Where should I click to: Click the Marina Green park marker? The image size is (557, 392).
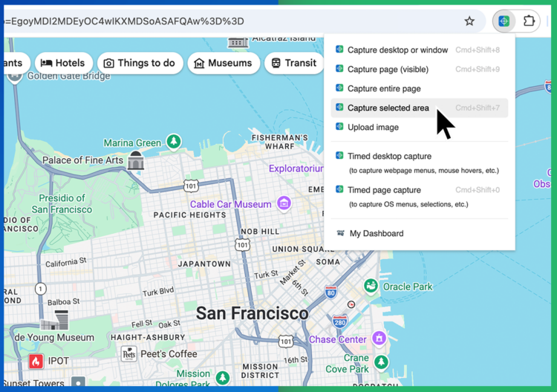(x=173, y=142)
